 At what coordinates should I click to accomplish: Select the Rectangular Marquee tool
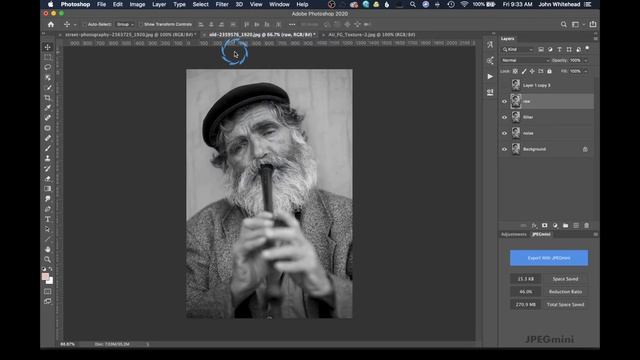(48, 57)
